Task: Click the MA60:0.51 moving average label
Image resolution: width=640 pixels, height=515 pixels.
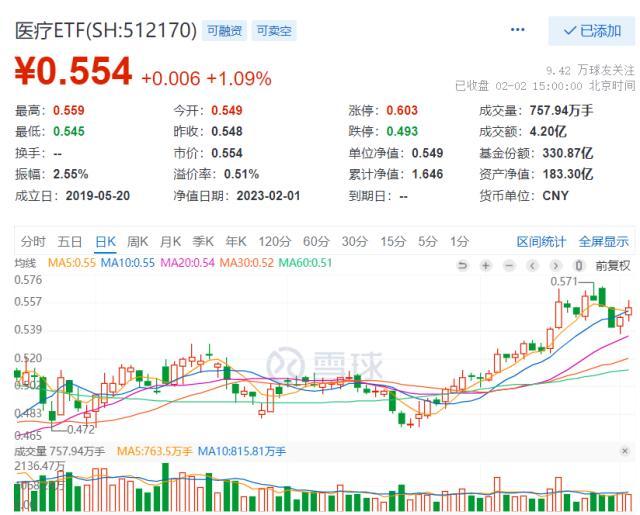Action: click(305, 262)
